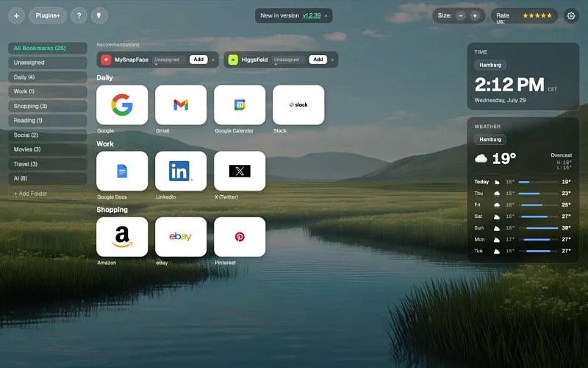Decrease tile size with minus button
Viewport: 588px width, 368px height.
pyautogui.click(x=461, y=15)
